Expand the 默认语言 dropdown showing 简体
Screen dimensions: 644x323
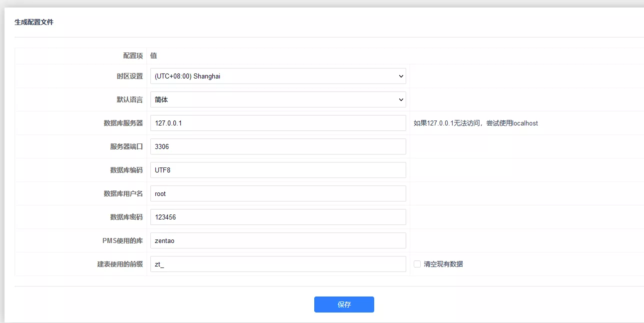(278, 99)
